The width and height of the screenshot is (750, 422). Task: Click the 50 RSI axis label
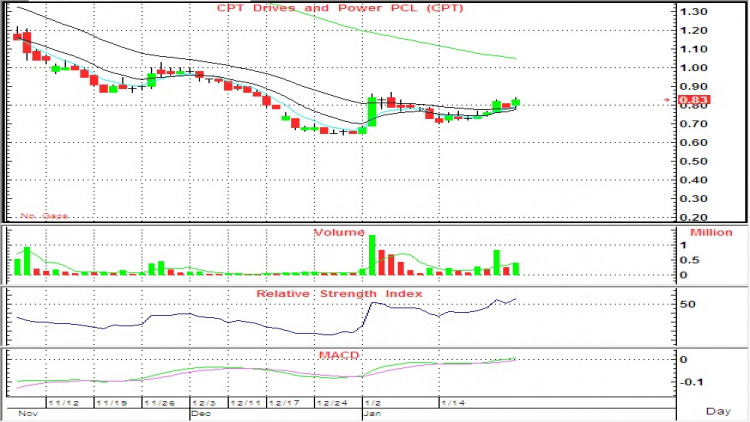688,305
